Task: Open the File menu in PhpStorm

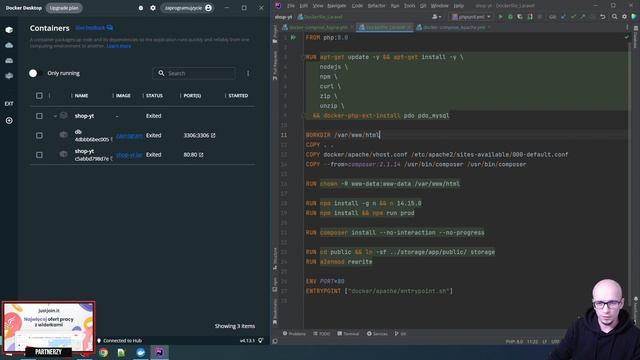Action: pyautogui.click(x=291, y=6)
